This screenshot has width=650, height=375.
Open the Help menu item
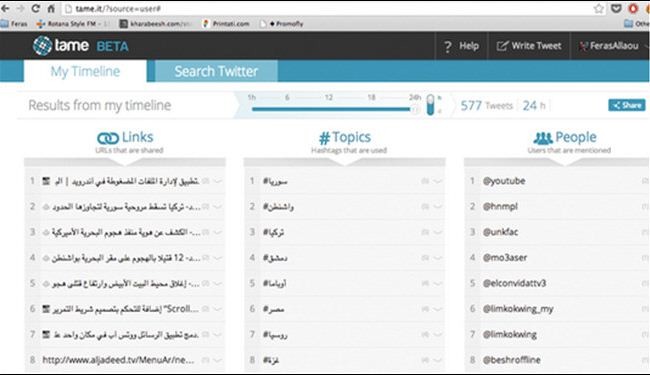point(461,46)
